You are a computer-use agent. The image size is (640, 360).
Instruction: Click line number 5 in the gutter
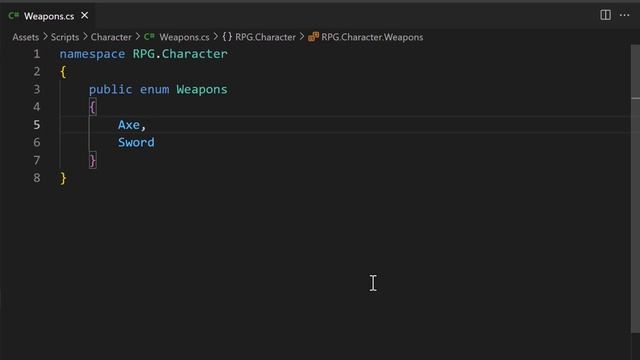pyautogui.click(x=37, y=124)
